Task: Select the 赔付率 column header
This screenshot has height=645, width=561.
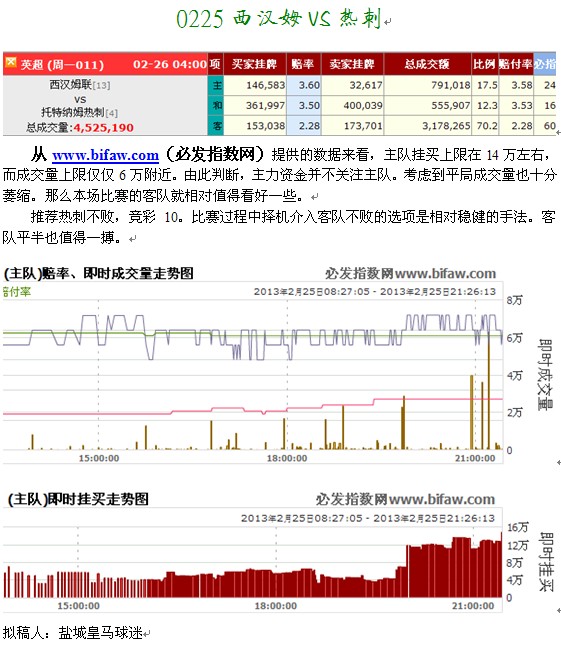Action: (516, 64)
